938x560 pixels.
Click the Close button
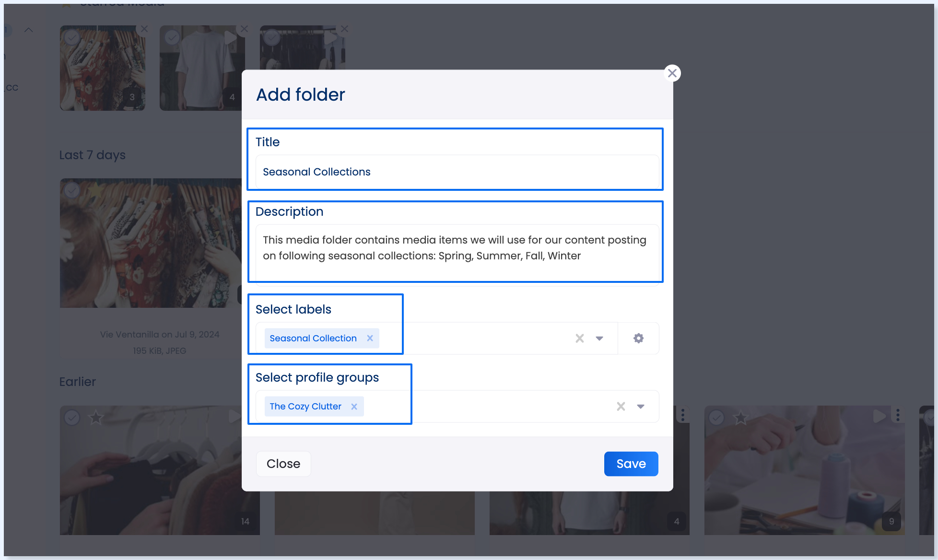pos(283,464)
